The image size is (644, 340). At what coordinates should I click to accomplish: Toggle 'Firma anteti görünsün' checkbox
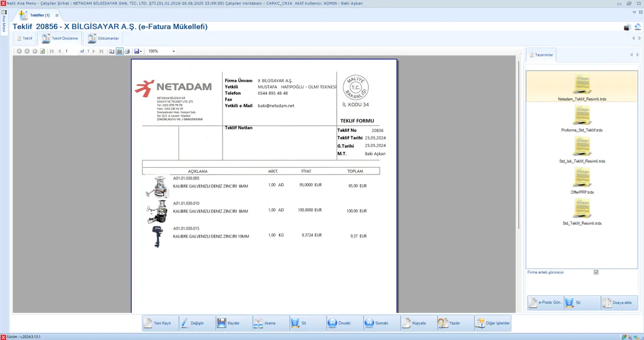[596, 272]
